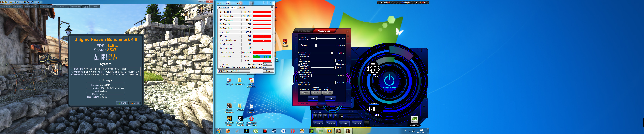This screenshot has height=134, width=644.
Task: Open the Far Cry 4 desktop shortcut
Action: (229, 82)
